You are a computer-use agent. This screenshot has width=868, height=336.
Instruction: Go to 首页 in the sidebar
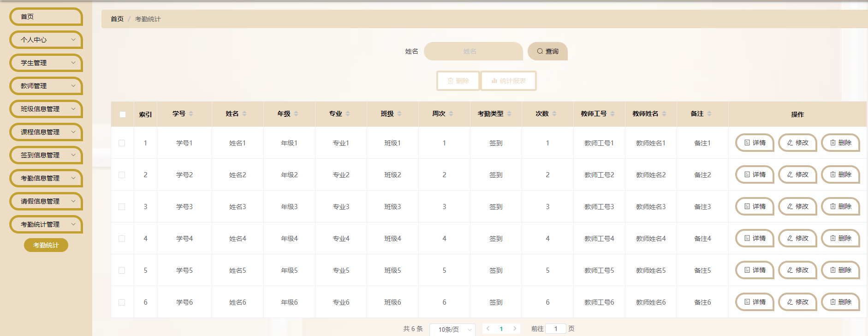point(46,17)
